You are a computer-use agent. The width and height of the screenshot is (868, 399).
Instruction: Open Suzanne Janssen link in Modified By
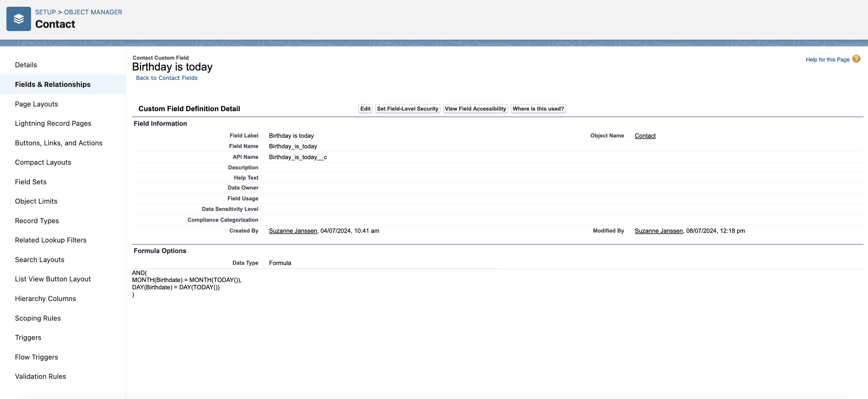tap(658, 231)
